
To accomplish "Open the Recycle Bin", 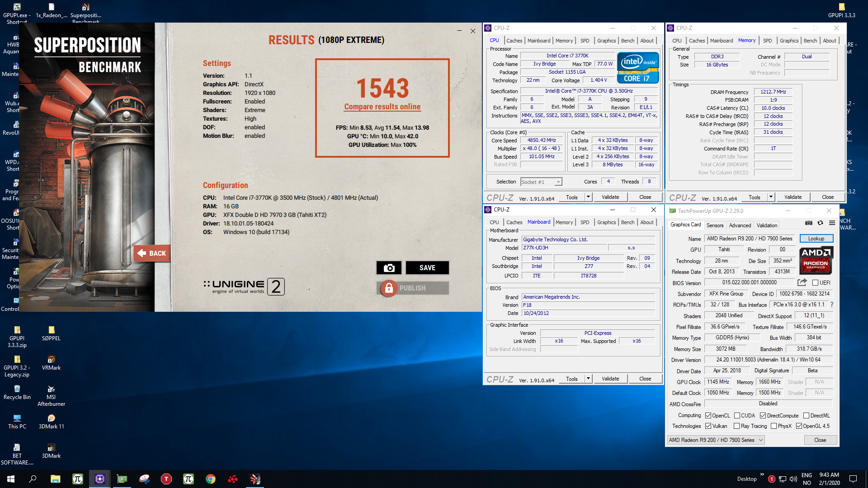I will coord(17,392).
